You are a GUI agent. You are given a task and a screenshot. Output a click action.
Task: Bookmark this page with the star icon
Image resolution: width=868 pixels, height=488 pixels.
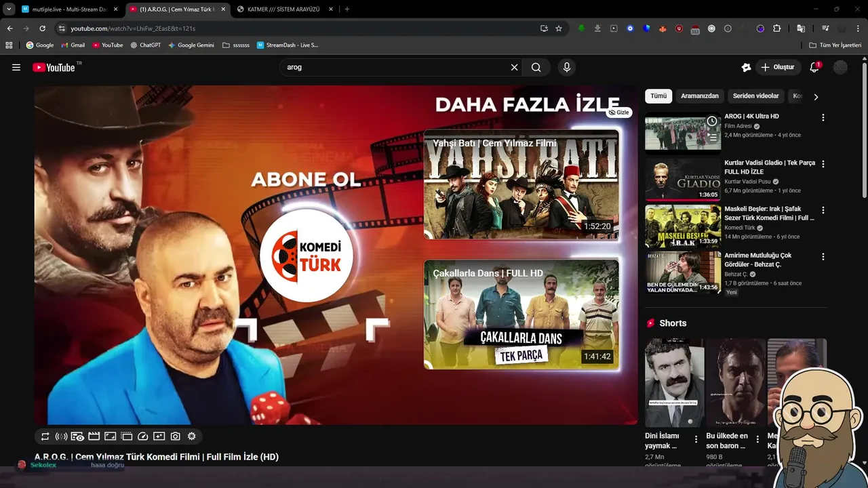558,28
